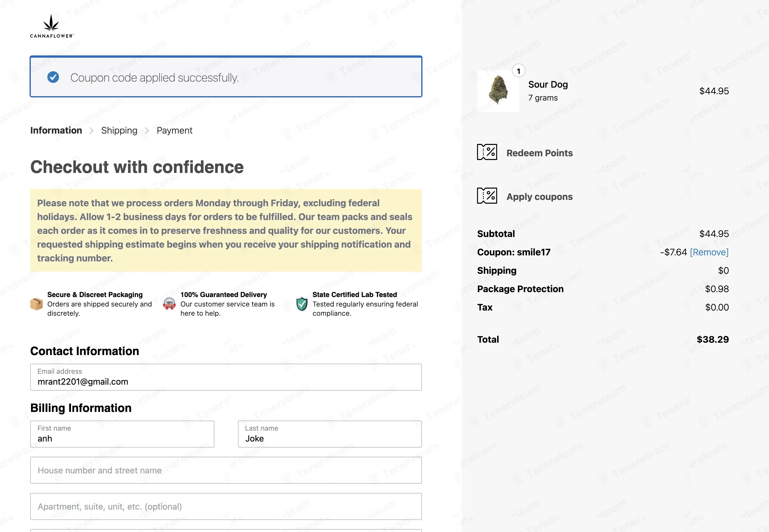
Task: Click the State Certified Lab Tested heading
Action: tap(355, 295)
